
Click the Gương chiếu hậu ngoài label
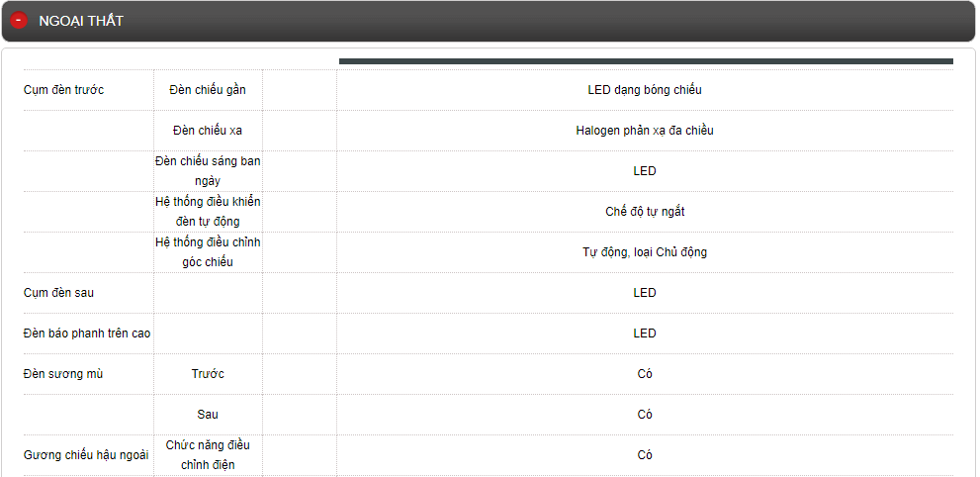click(86, 455)
